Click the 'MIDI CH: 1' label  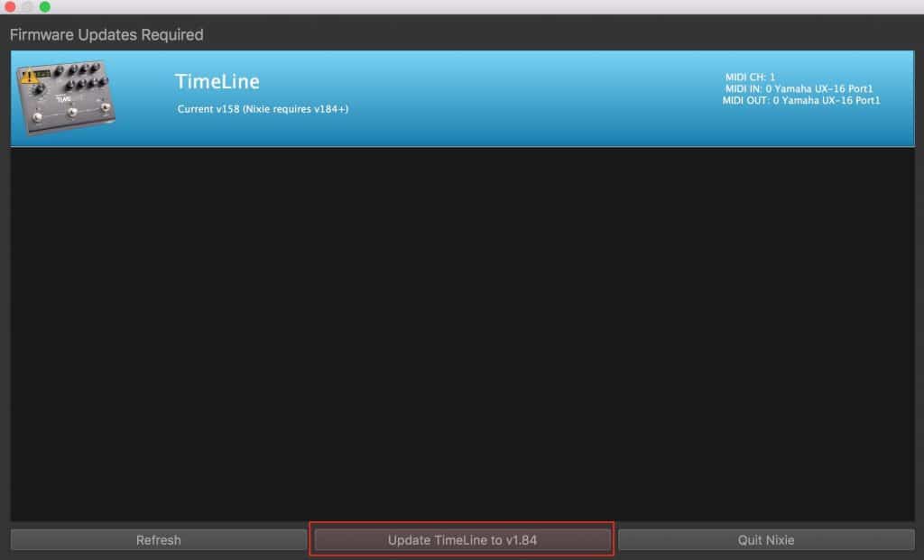750,77
